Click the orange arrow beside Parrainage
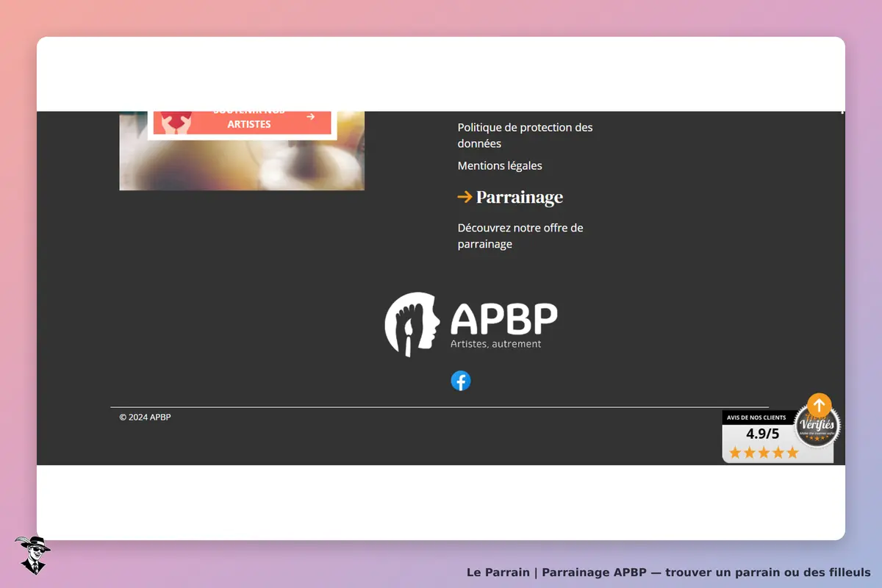 465,197
